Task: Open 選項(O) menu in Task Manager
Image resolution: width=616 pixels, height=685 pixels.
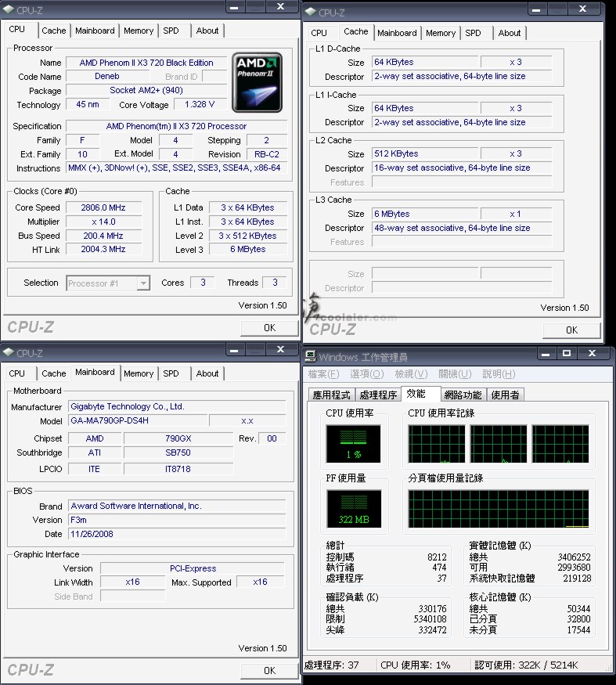Action: (367, 374)
